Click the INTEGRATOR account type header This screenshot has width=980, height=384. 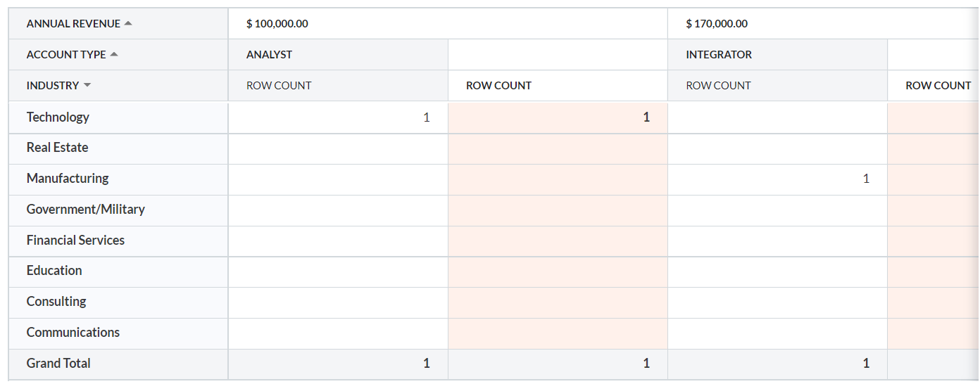tap(719, 54)
